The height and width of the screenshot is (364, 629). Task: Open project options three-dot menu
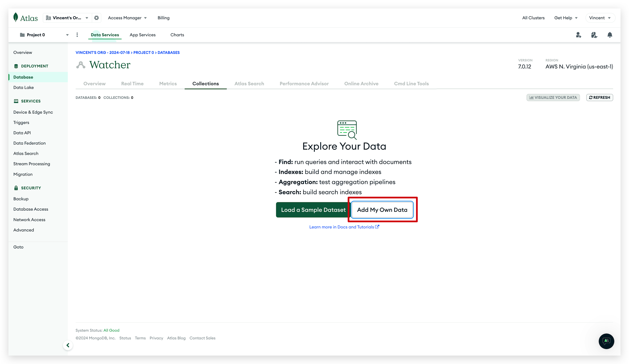coord(77,35)
